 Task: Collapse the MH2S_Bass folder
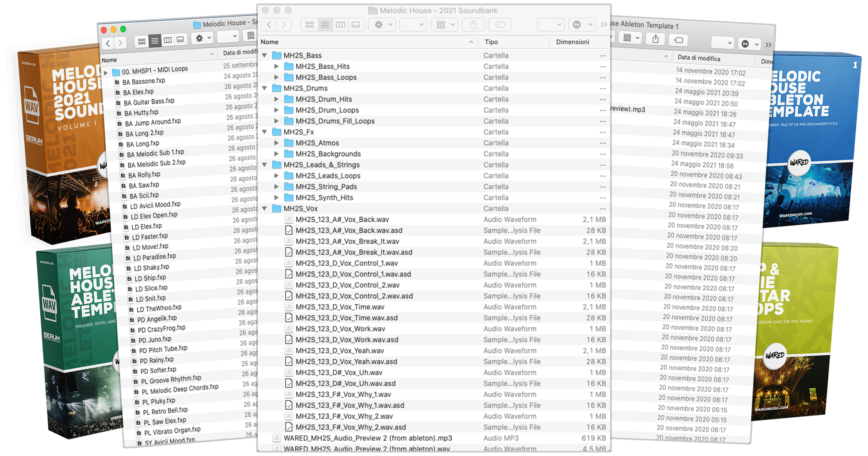pos(265,55)
